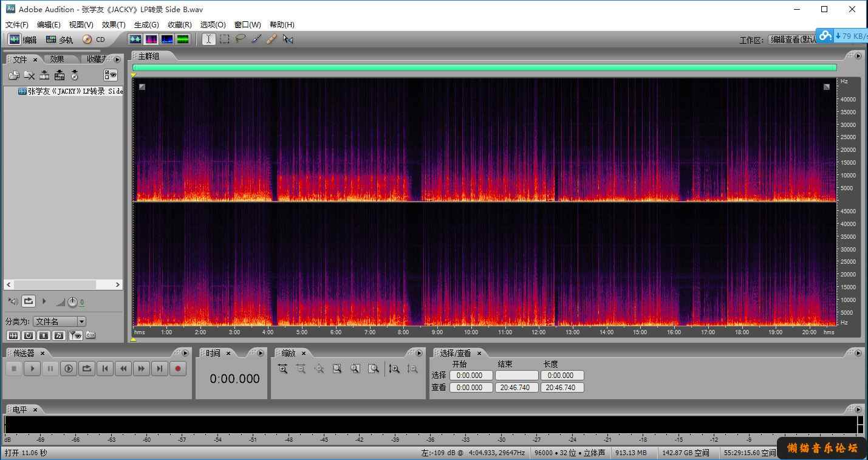This screenshot has width=868, height=460.
Task: Play file preview in Files panel
Action: [44, 301]
